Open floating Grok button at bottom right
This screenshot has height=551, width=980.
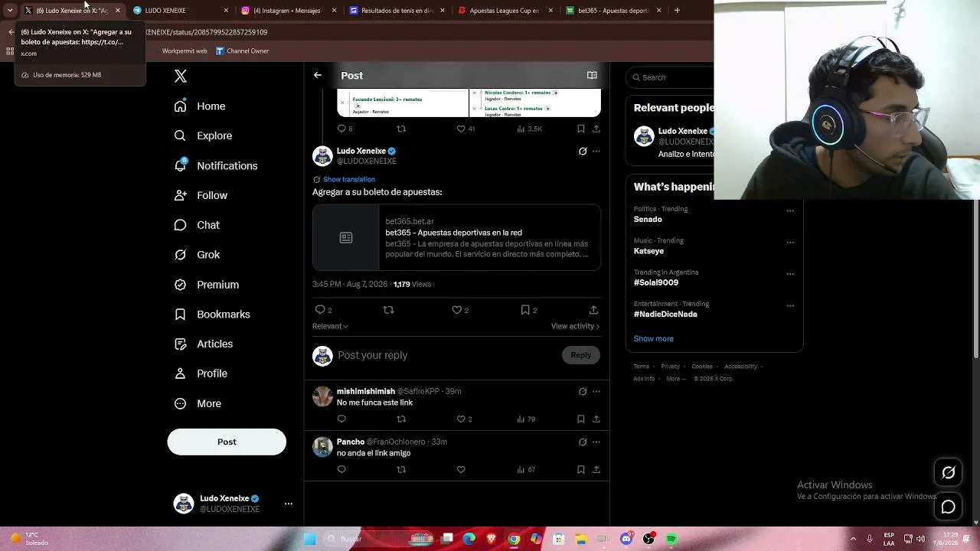[948, 473]
